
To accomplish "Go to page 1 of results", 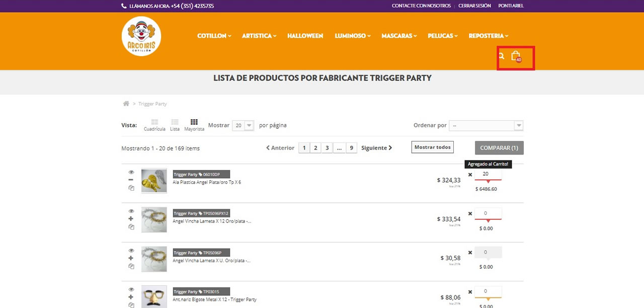I will click(x=304, y=148).
